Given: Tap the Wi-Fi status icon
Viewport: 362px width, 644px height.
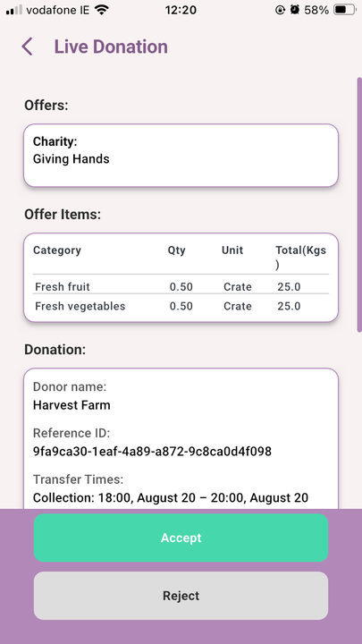Looking at the screenshot, I should (x=101, y=10).
